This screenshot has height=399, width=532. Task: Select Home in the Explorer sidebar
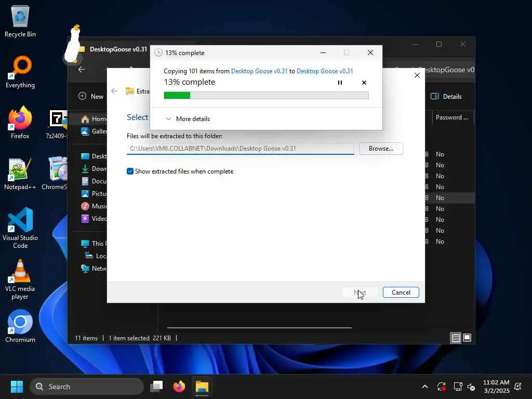94,119
